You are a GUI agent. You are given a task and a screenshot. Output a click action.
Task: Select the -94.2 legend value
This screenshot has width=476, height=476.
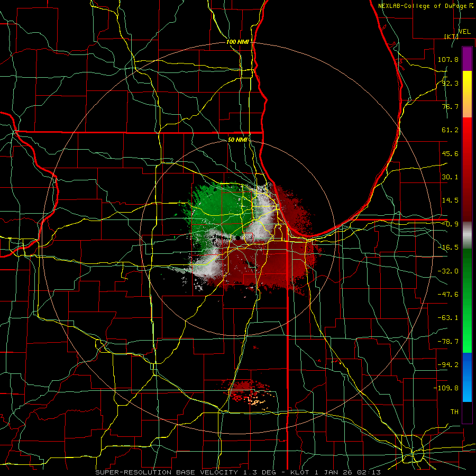pos(448,365)
